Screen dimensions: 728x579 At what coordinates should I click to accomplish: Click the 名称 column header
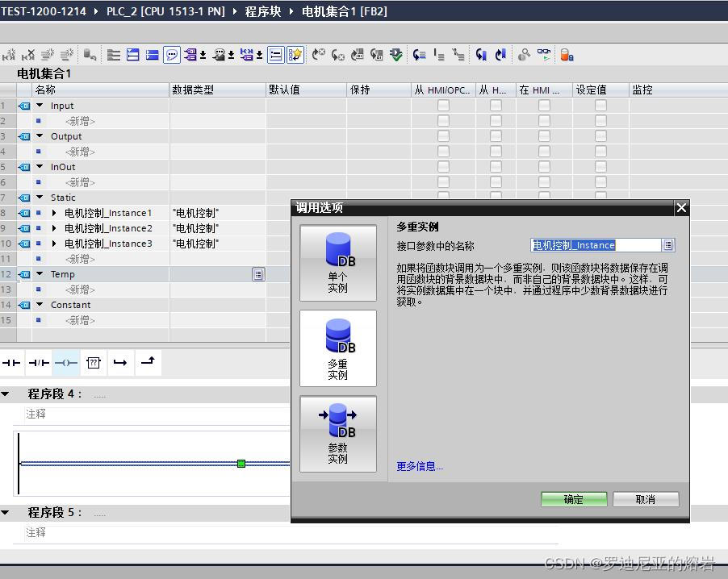click(101, 90)
